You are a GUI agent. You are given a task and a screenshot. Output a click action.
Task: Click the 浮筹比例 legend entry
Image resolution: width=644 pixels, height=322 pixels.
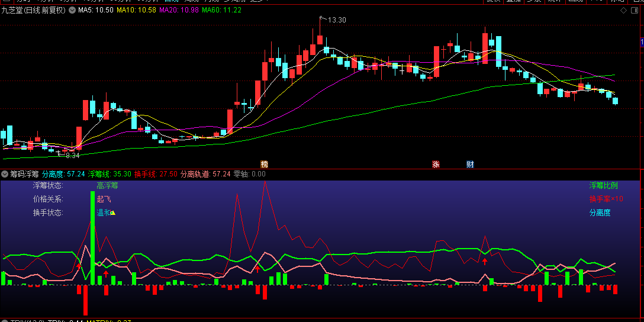tap(603, 186)
